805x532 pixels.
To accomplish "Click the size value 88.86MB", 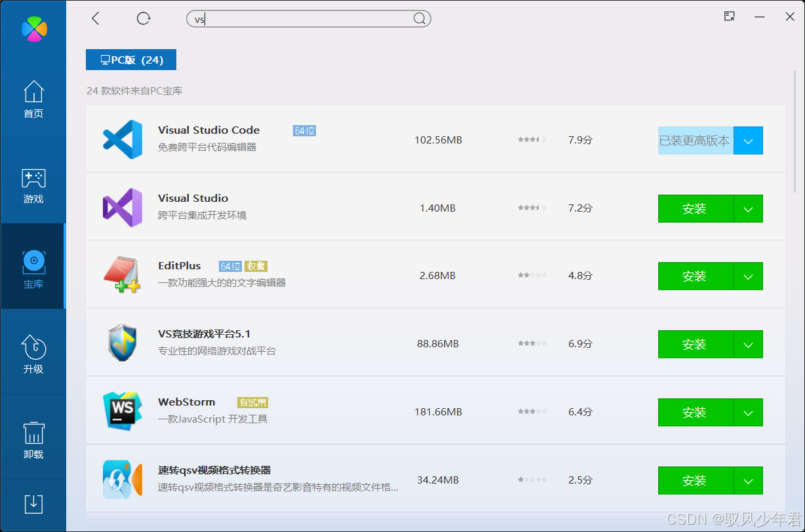I will click(438, 344).
